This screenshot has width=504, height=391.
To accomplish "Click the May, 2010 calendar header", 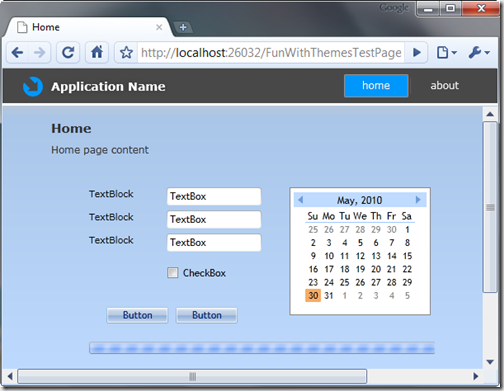I will (x=359, y=200).
